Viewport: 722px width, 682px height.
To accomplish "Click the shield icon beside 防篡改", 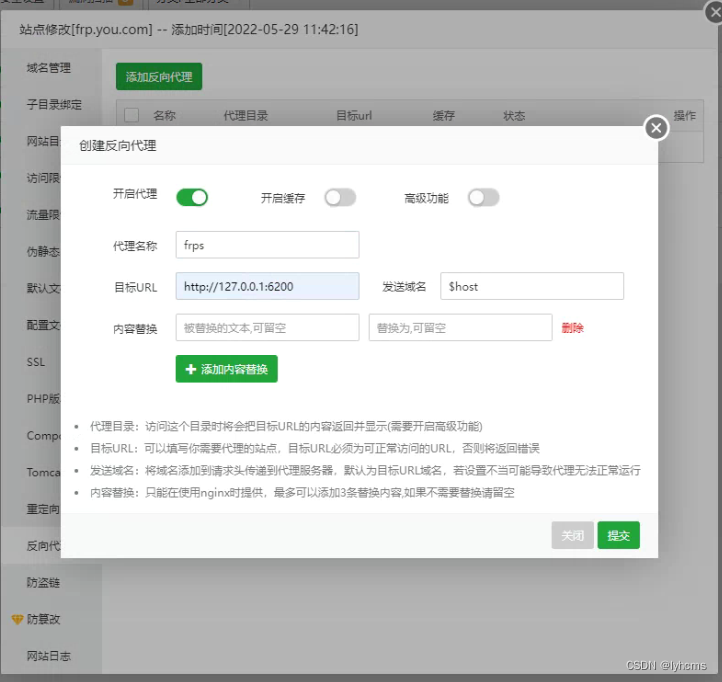I will (x=16, y=619).
